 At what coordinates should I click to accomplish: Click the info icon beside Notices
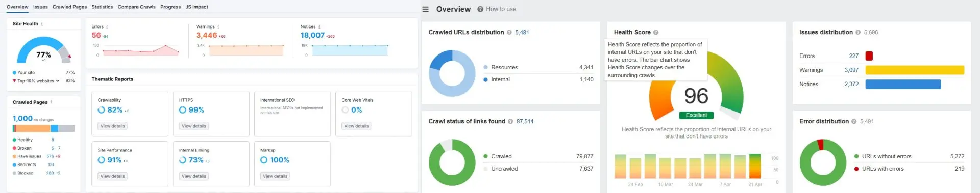[319, 26]
